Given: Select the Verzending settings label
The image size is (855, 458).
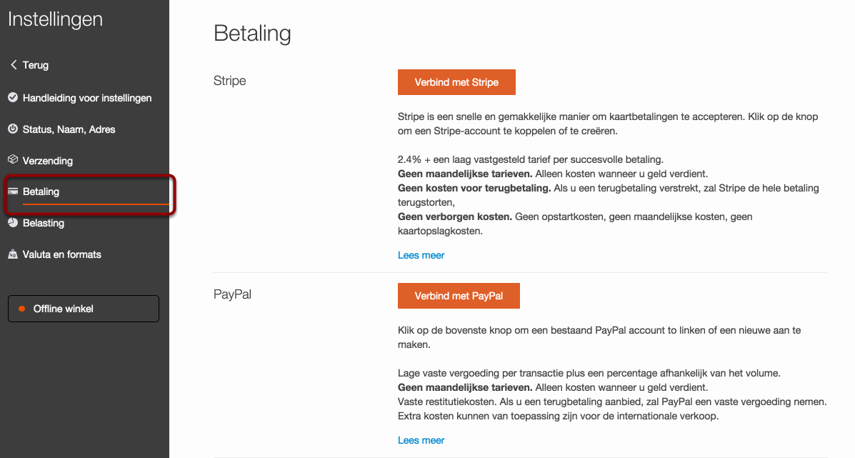Looking at the screenshot, I should tap(48, 160).
